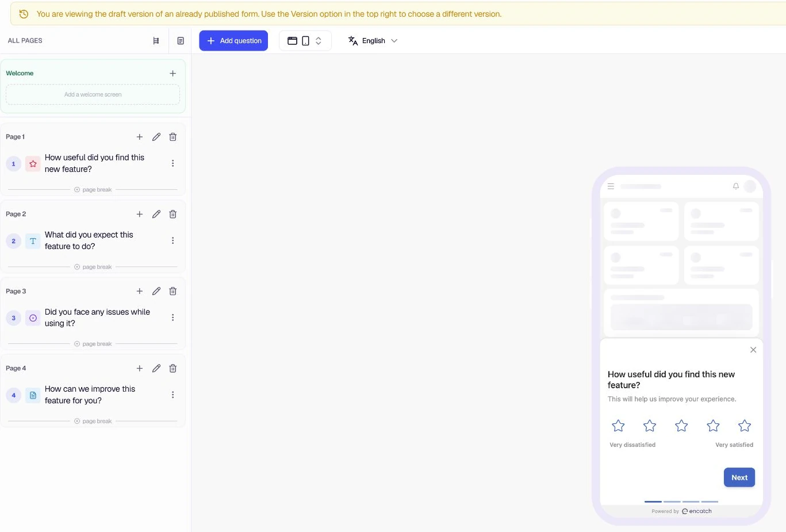Viewport: 786px width, 532px height.
Task: Insert a page break below Page 2
Action: (93, 267)
